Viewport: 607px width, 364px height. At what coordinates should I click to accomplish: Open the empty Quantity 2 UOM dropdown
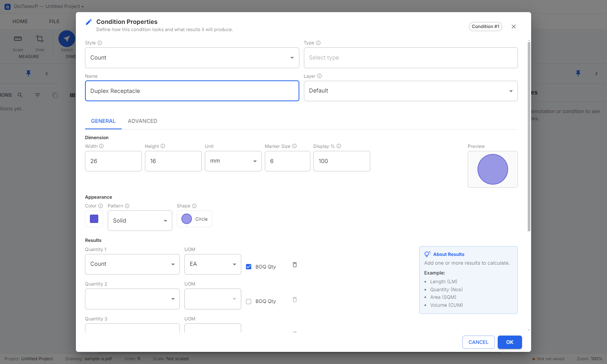(213, 299)
